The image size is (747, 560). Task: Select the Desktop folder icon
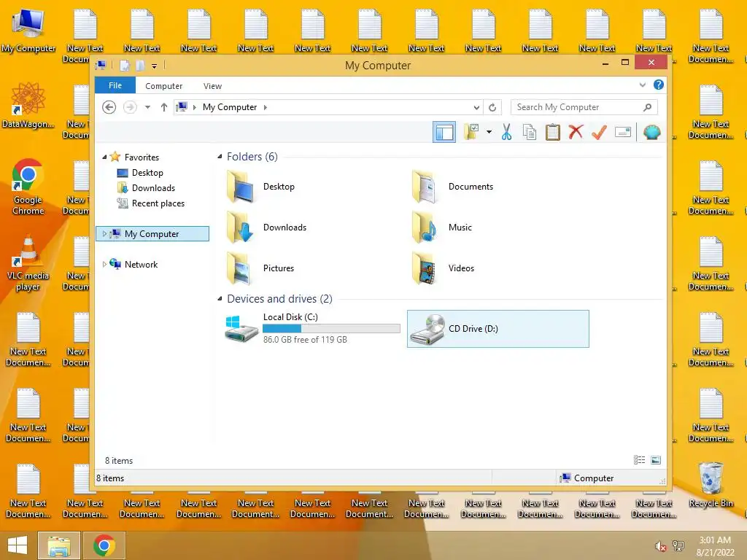(240, 187)
